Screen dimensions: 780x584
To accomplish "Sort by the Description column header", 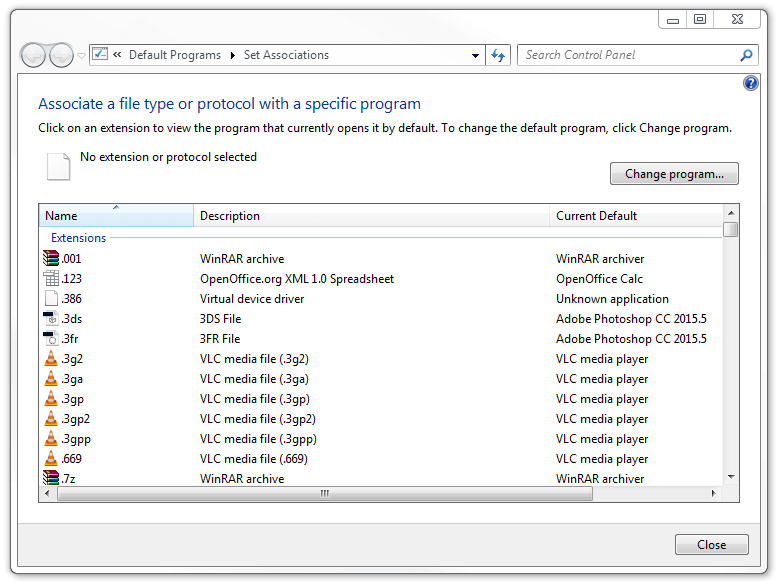I will 371,215.
